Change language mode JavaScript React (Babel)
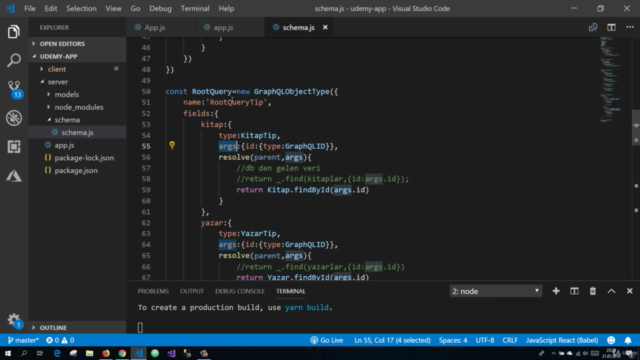640x360 pixels. click(x=562, y=340)
